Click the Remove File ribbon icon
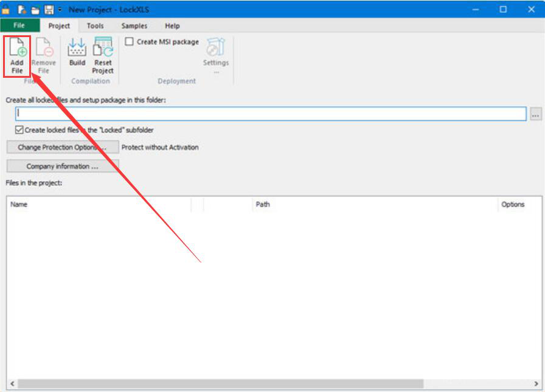Screen dimensions: 545x392 pos(44,56)
